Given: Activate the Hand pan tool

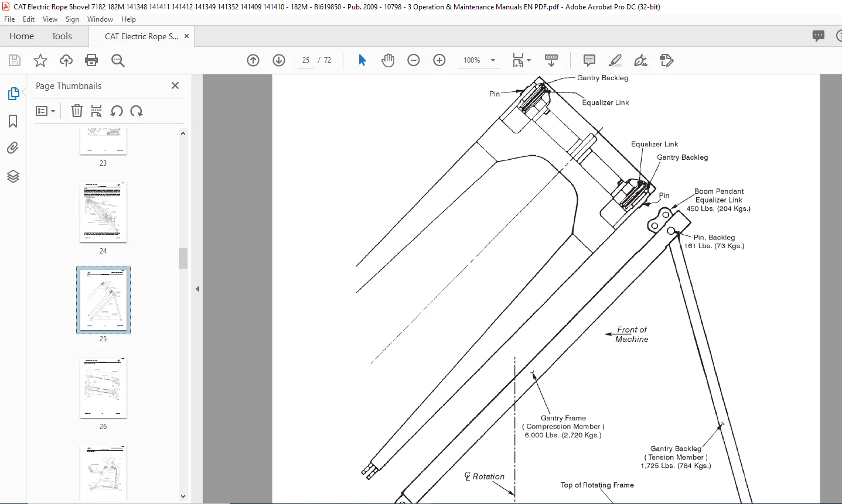Looking at the screenshot, I should [388, 60].
